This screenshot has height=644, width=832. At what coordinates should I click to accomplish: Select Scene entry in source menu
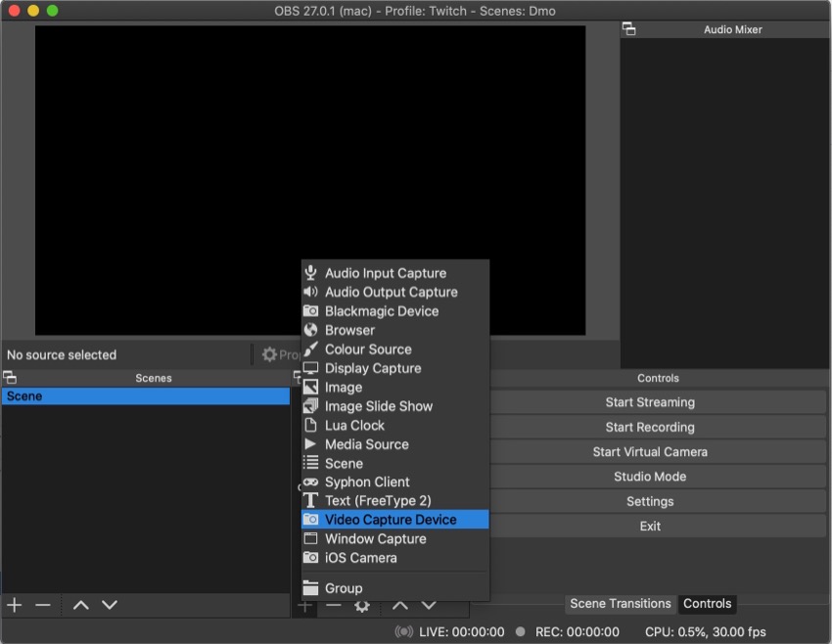(x=394, y=464)
